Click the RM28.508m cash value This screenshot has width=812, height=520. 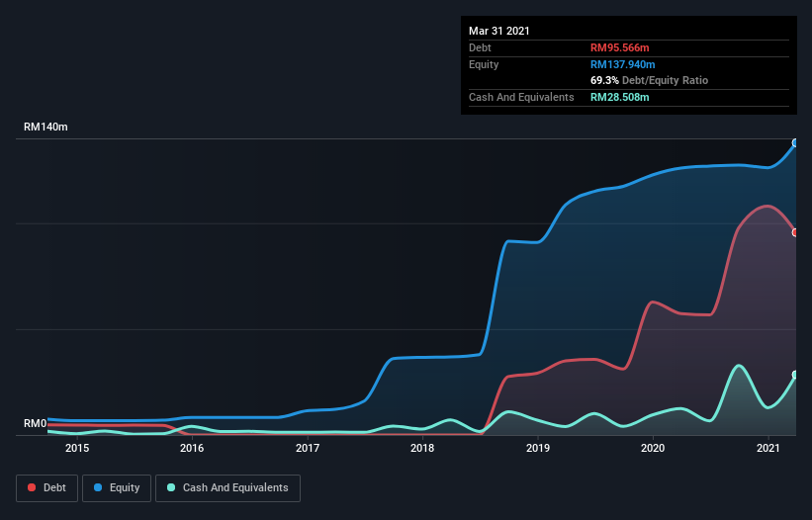(x=620, y=97)
